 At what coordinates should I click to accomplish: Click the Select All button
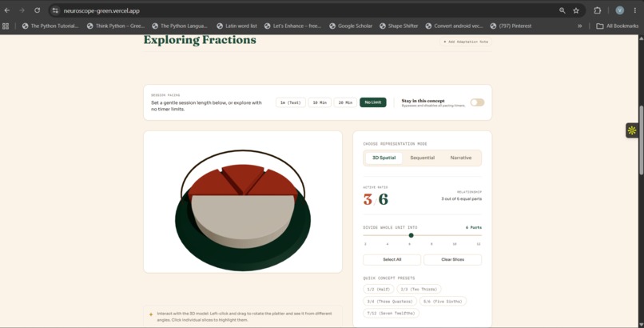pyautogui.click(x=392, y=260)
